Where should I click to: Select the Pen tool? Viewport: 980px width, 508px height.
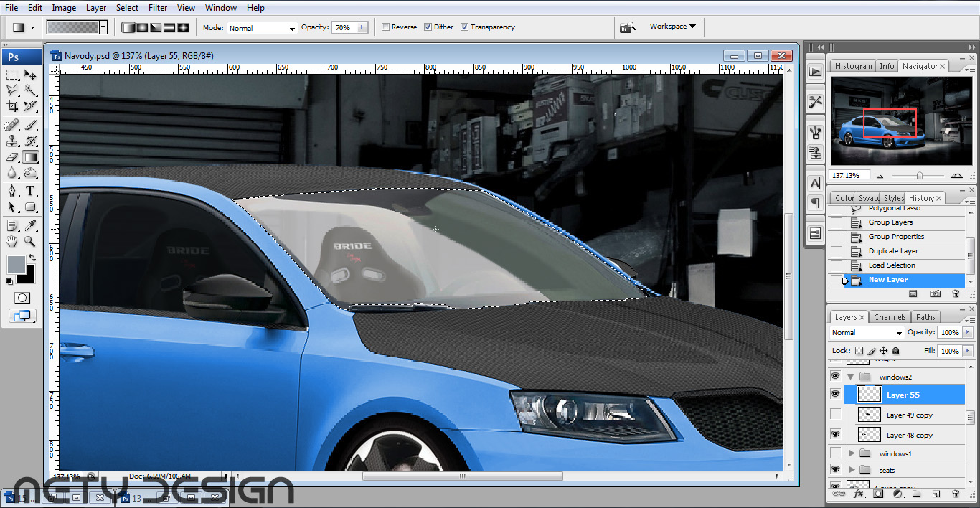[x=12, y=192]
